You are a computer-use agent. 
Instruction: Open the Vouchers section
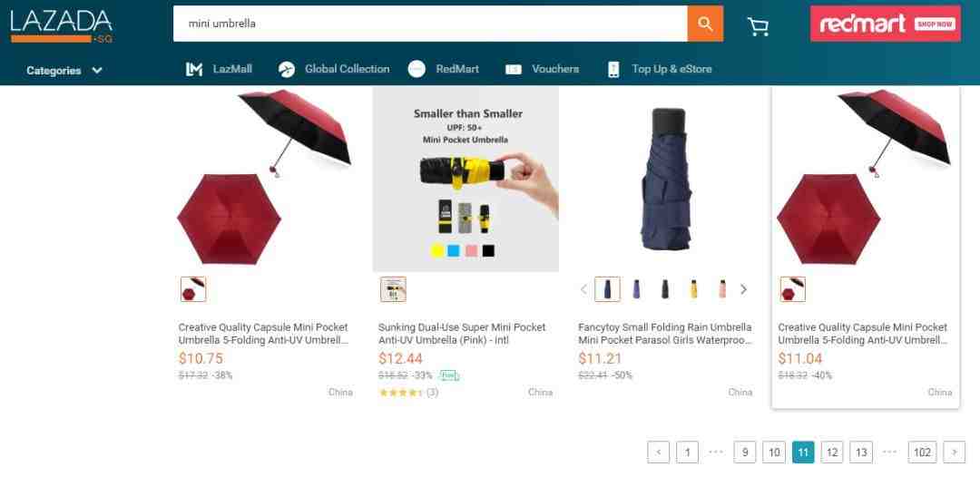click(x=542, y=69)
